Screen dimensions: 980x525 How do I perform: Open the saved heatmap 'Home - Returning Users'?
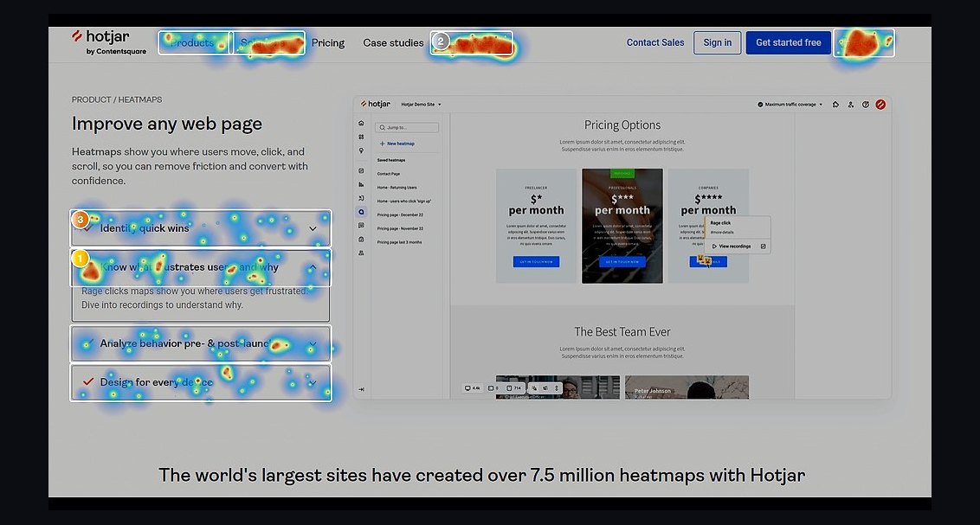(397, 188)
